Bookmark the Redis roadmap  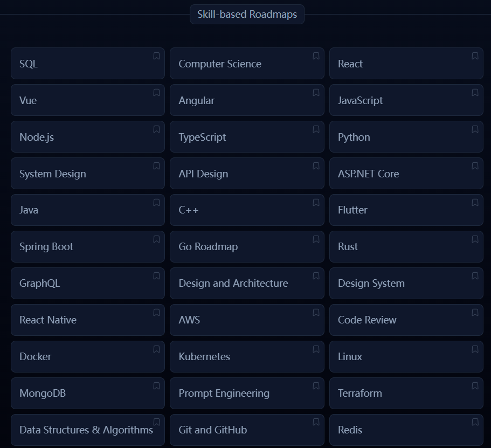[x=475, y=422]
